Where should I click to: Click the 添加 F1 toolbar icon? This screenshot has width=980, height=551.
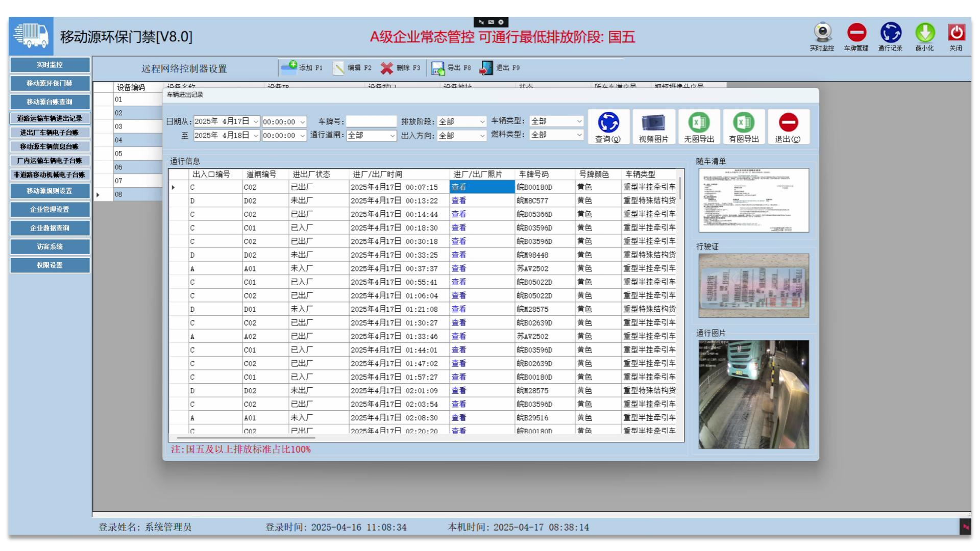(x=289, y=67)
